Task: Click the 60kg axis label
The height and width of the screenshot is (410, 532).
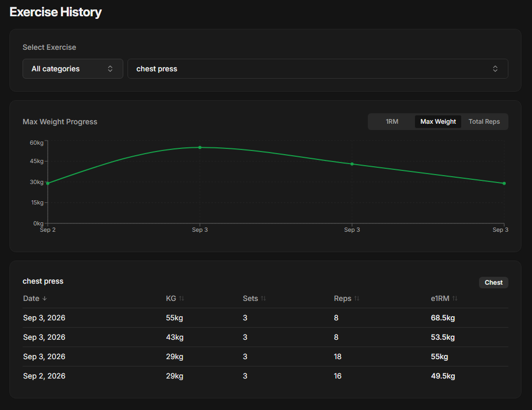Action: click(x=37, y=143)
